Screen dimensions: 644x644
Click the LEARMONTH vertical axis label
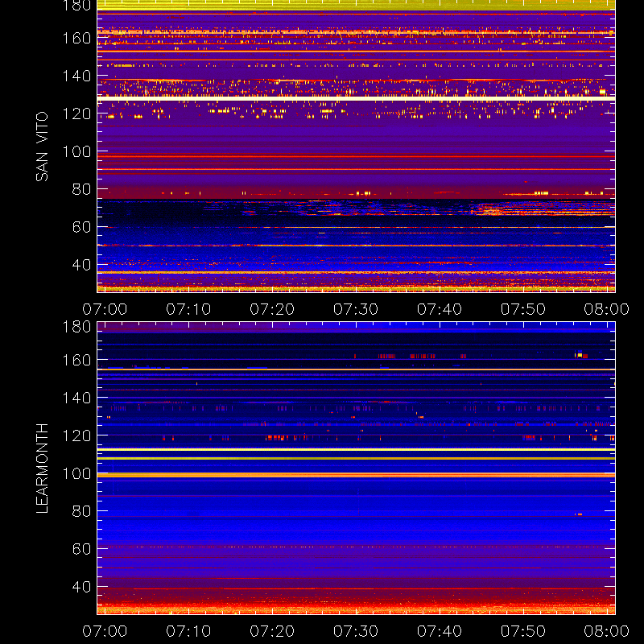point(42,469)
